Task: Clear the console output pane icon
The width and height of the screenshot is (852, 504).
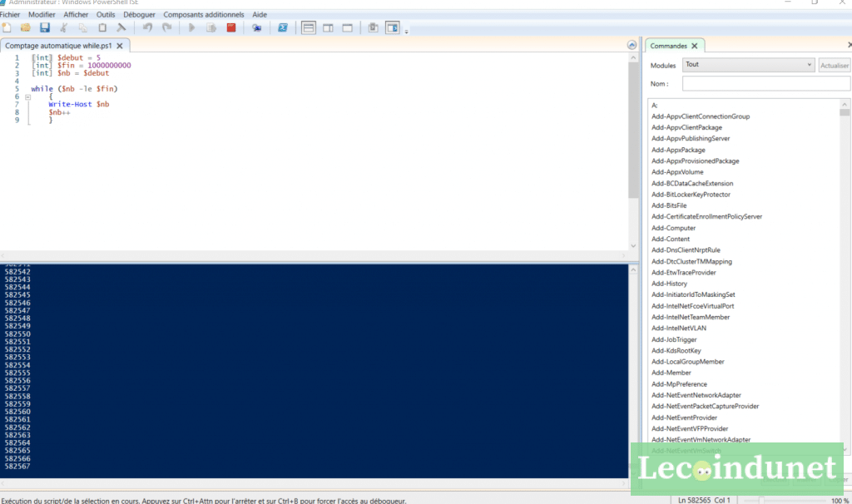Action: pos(121,27)
